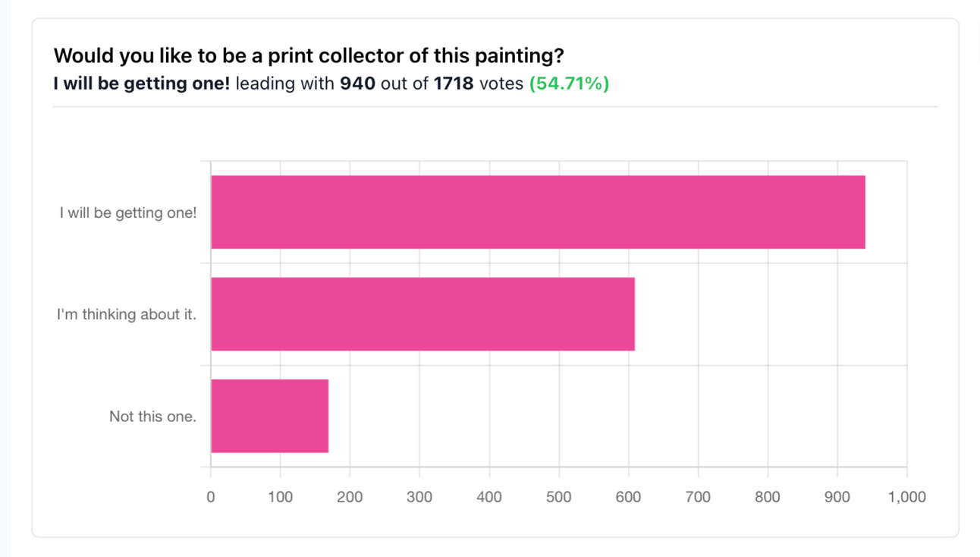Click the 'Not this one.' bar
The image size is (980, 557).
coord(269,416)
